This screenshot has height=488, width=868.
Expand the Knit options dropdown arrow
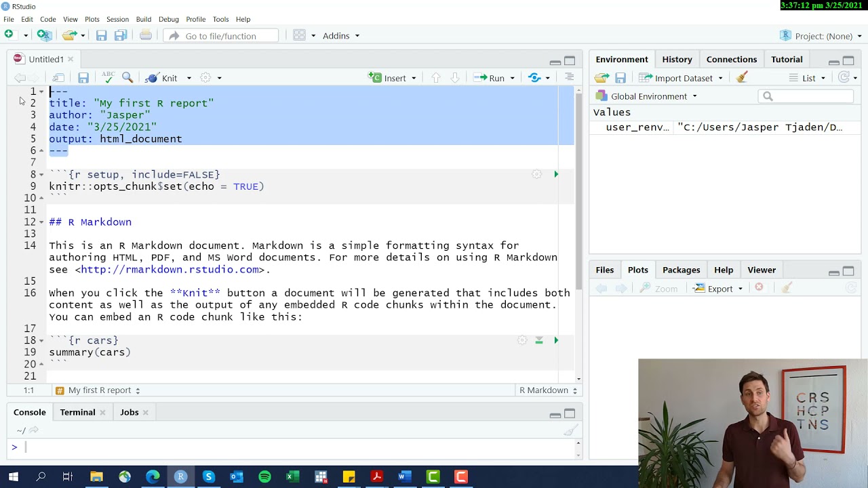[189, 78]
